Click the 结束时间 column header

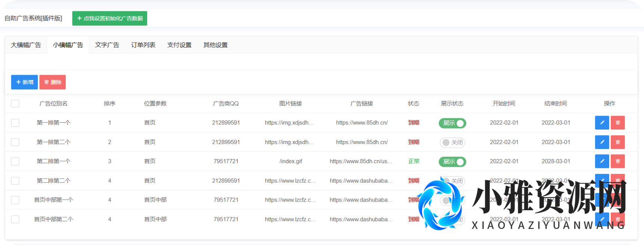pos(556,104)
